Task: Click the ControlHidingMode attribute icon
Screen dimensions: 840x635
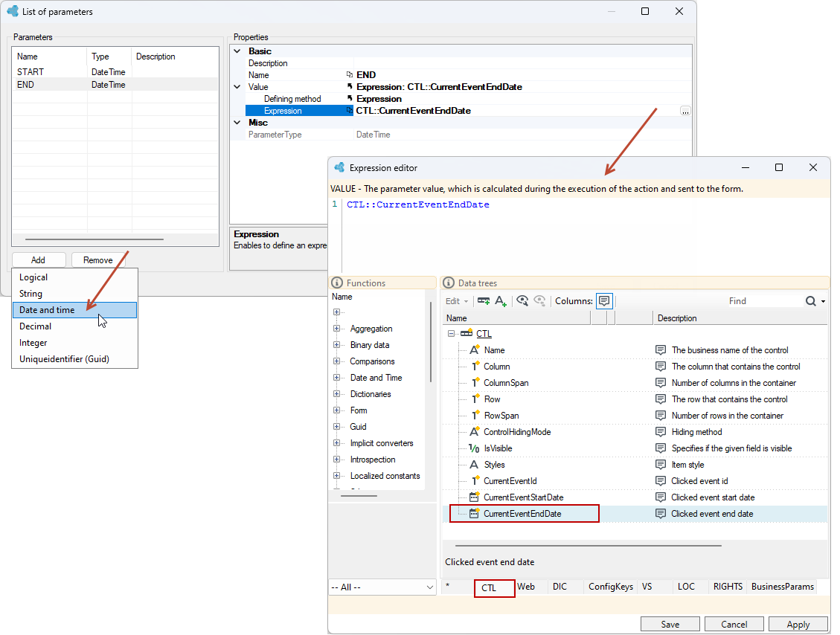Action: point(474,431)
